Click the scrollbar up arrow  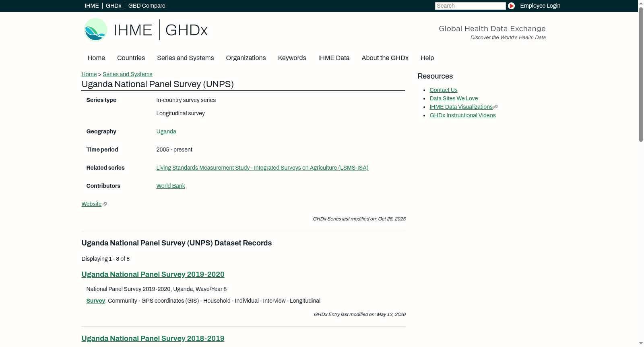click(x=641, y=3)
